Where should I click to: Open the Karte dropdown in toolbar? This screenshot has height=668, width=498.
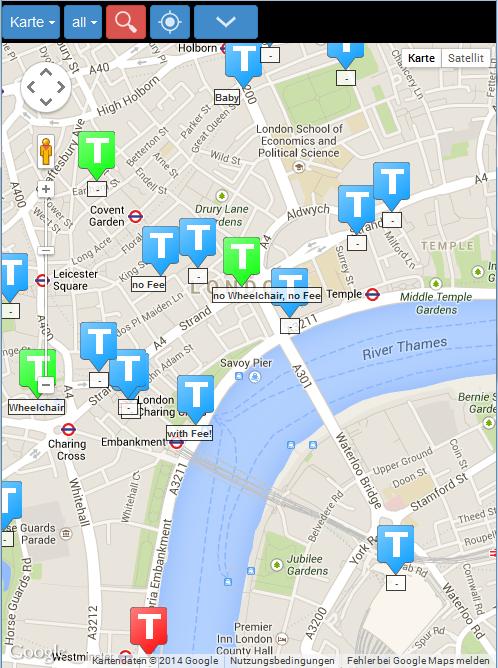[x=31, y=22]
